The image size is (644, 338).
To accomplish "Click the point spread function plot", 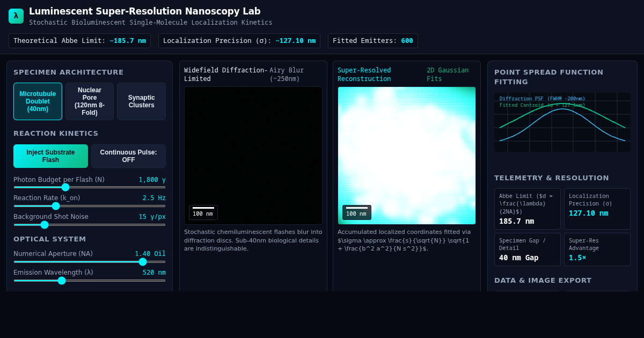I will [562, 122].
